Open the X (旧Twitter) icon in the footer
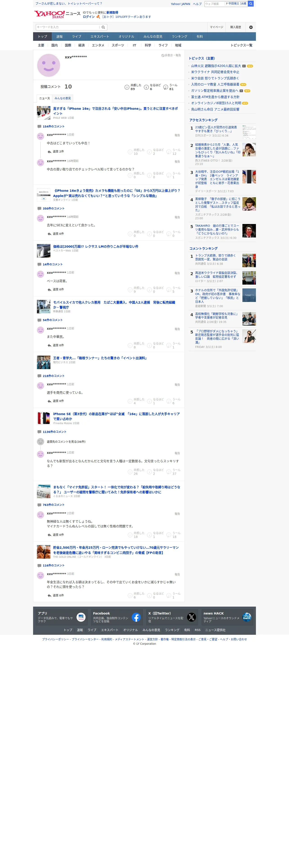The image size is (289, 868). (x=192, y=617)
